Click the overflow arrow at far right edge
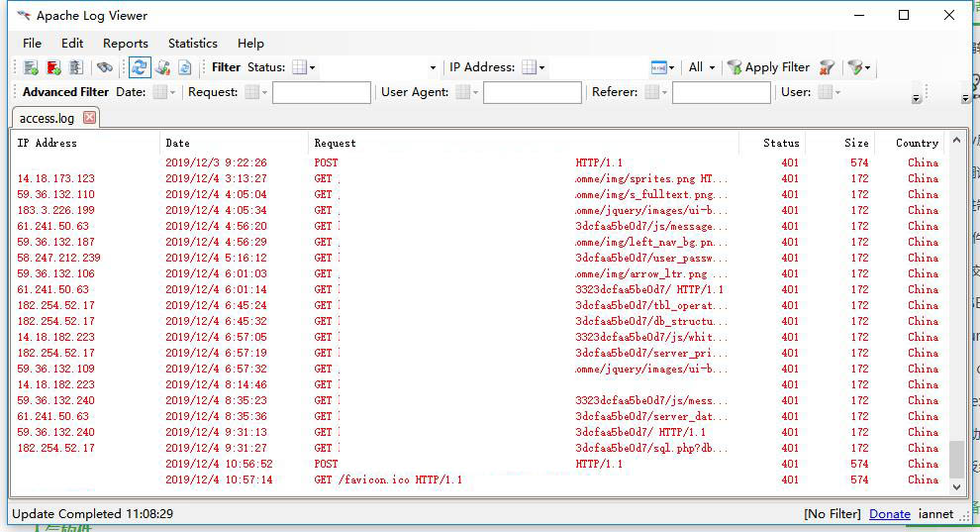Viewport: 980px width, 532px height. [965, 98]
